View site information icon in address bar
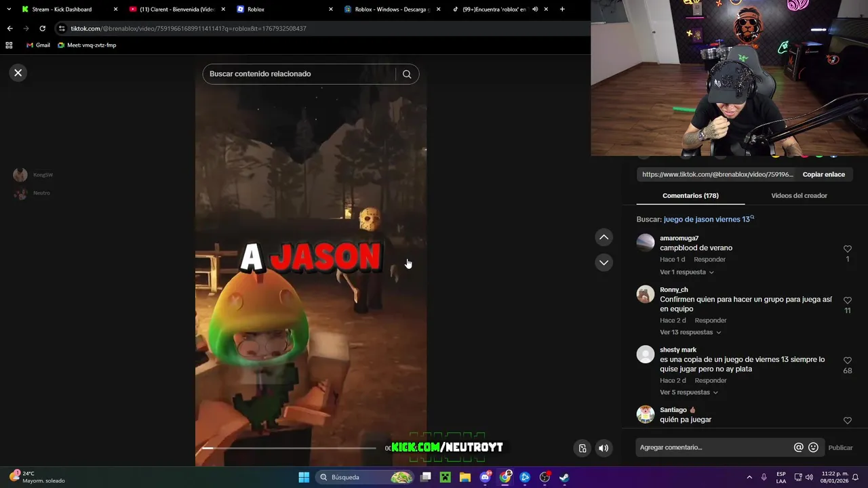The height and width of the screenshot is (488, 868). 62,28
